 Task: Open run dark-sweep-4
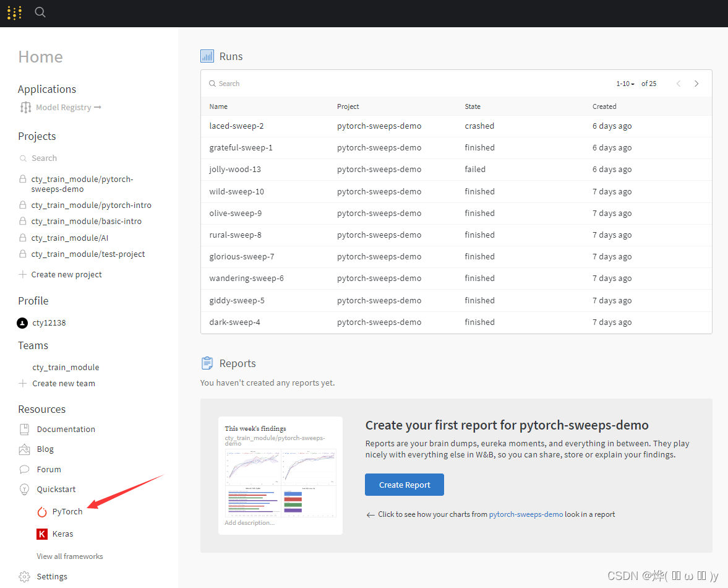pyautogui.click(x=235, y=322)
